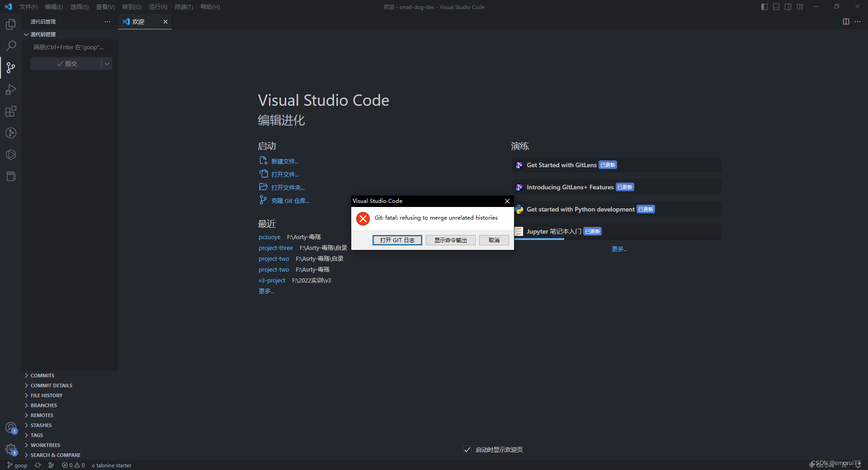Screen dimensions: 868x470
Task: Open the Run and Debug view
Action: (11, 89)
